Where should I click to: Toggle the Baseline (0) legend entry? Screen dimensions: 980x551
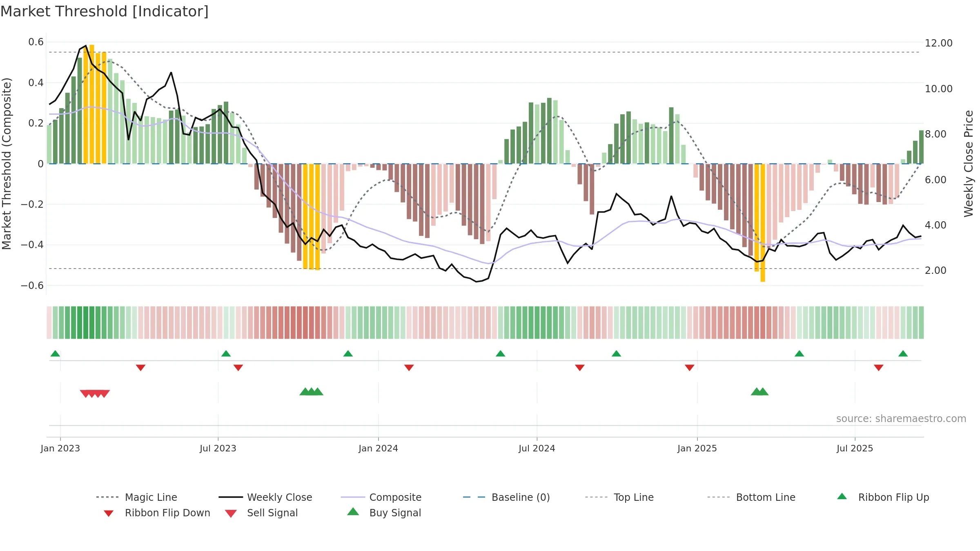(x=506, y=497)
